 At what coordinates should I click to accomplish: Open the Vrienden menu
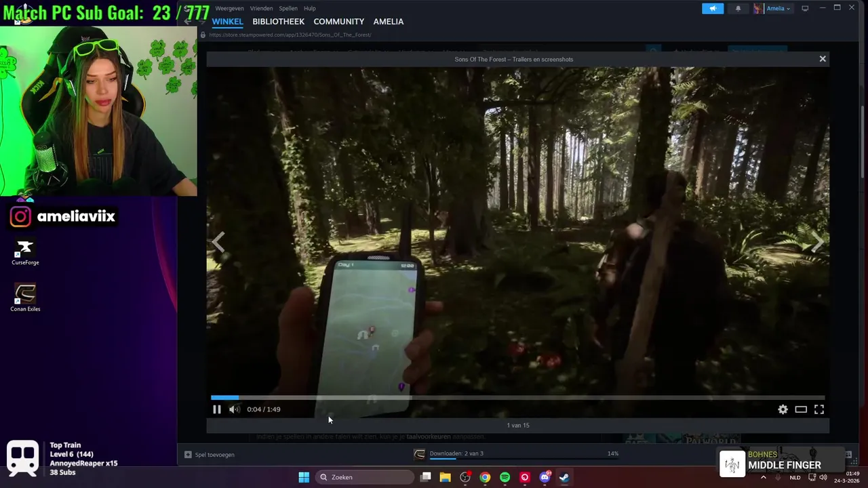(261, 8)
